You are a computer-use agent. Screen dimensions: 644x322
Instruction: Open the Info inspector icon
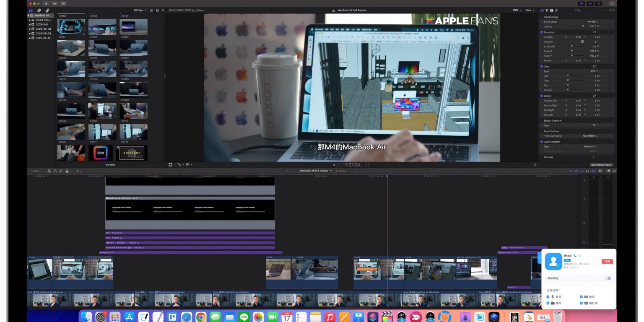tap(551, 10)
